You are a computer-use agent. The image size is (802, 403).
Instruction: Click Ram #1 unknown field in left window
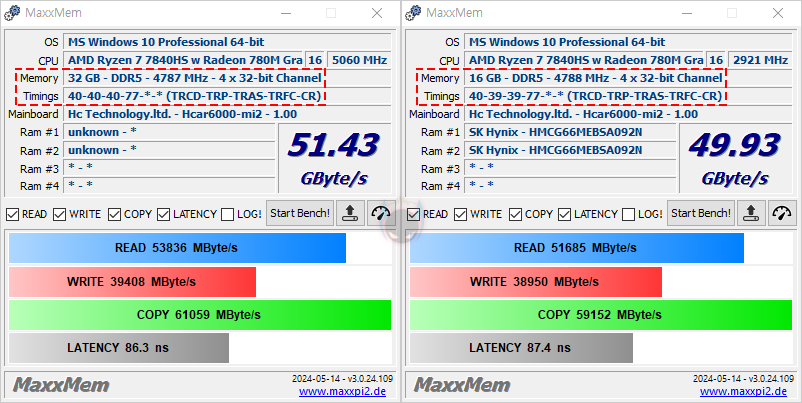pos(170,132)
